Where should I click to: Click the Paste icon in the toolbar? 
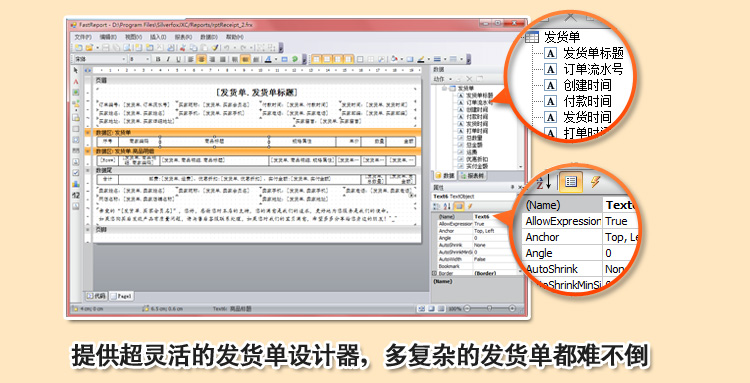[x=204, y=48]
